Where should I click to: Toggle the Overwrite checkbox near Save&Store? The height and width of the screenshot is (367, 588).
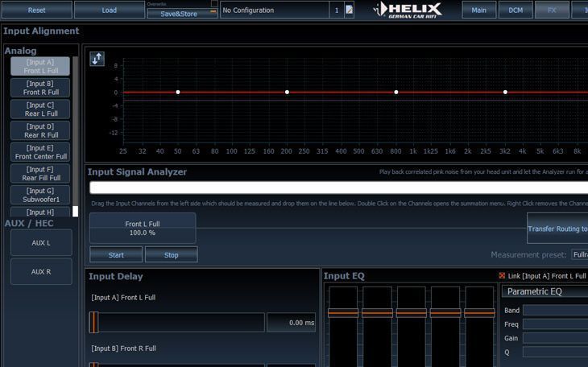coord(213,4)
